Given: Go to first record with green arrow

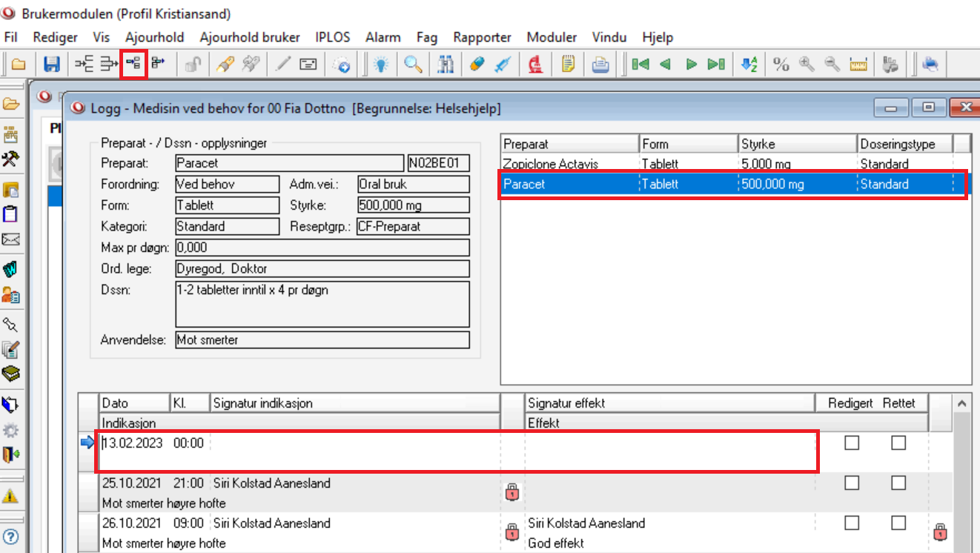Looking at the screenshot, I should pos(640,64).
